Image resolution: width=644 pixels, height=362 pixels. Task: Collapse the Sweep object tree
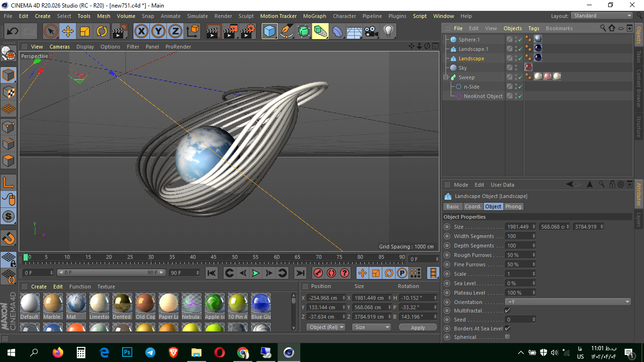(446, 77)
